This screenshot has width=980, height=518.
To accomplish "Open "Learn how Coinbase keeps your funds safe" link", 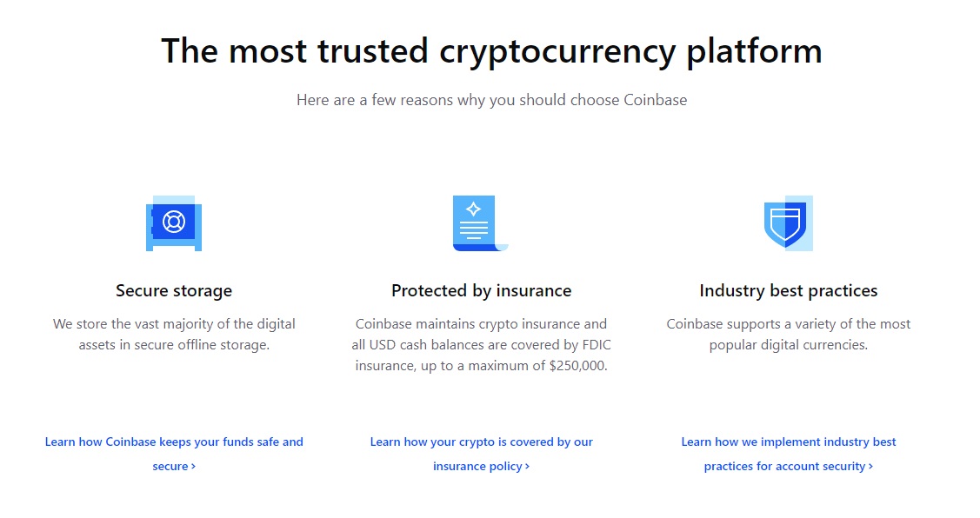I will (x=174, y=454).
